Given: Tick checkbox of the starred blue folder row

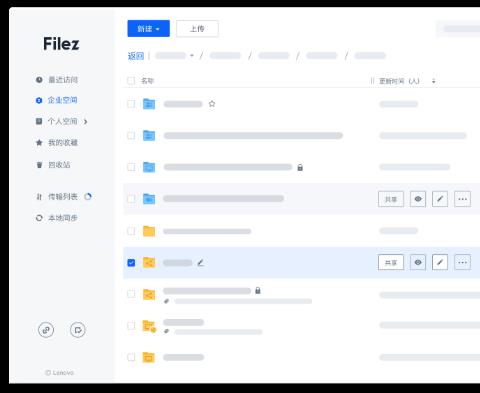Looking at the screenshot, I should tap(131, 104).
